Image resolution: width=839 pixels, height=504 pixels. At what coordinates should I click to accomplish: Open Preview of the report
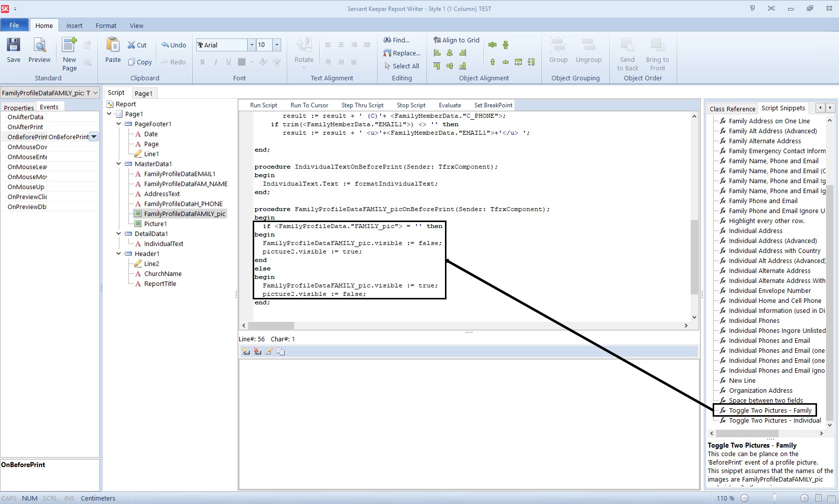click(x=39, y=51)
